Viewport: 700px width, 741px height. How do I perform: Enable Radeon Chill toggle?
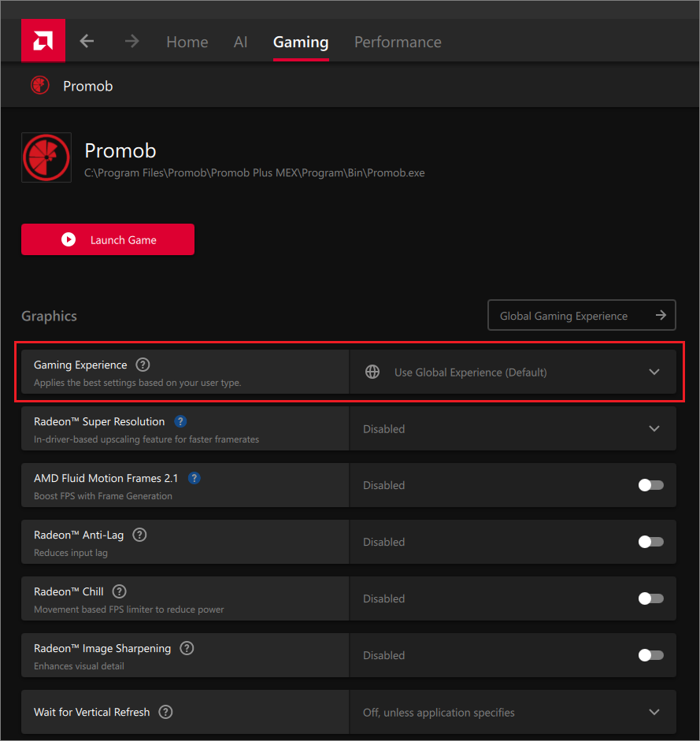[651, 598]
